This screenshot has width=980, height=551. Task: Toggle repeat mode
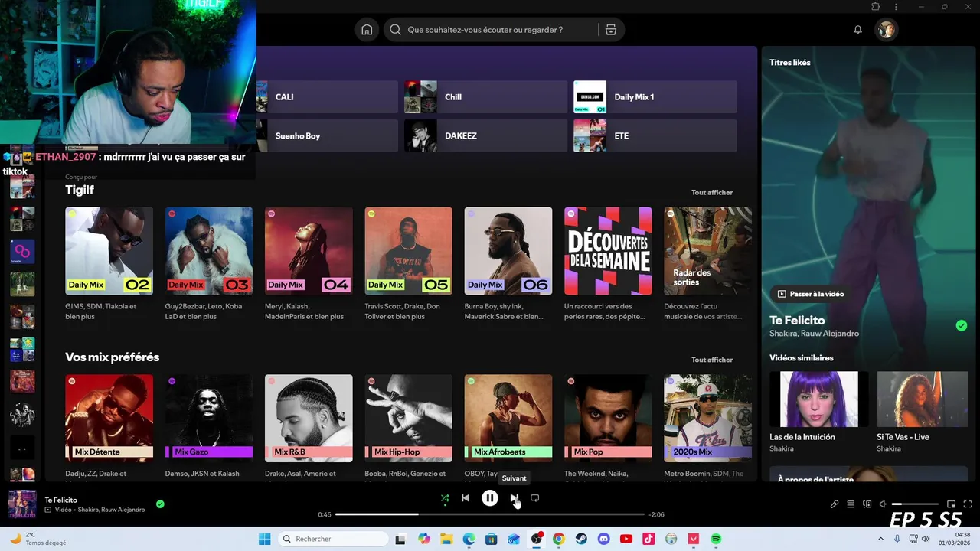[x=535, y=498]
